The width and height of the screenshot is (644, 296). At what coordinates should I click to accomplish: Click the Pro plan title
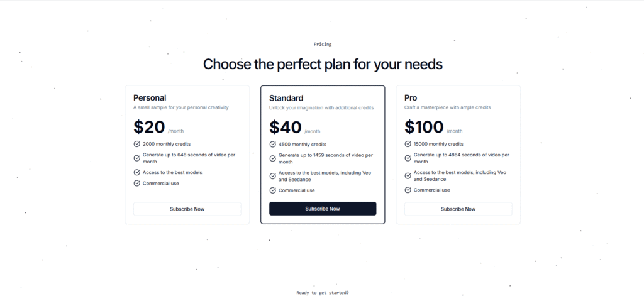[411, 98]
